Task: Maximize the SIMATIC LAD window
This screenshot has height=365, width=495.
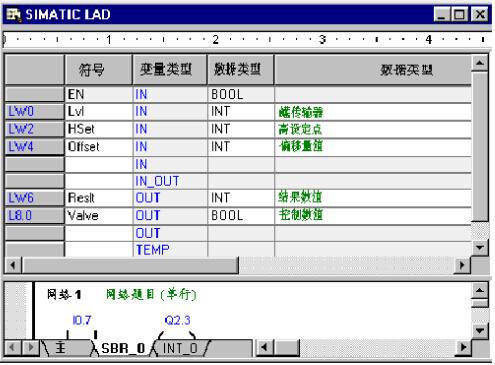Action: (459, 15)
